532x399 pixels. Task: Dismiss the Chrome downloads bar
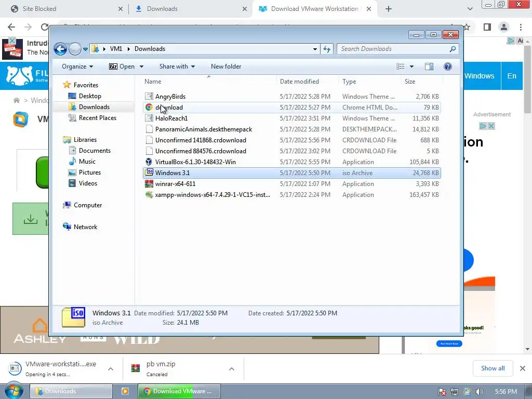[x=523, y=368]
